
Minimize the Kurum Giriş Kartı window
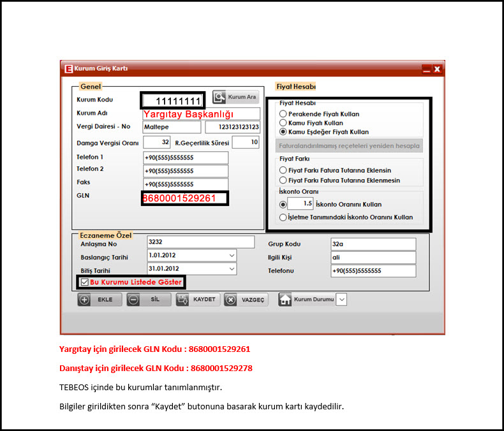[x=426, y=69]
